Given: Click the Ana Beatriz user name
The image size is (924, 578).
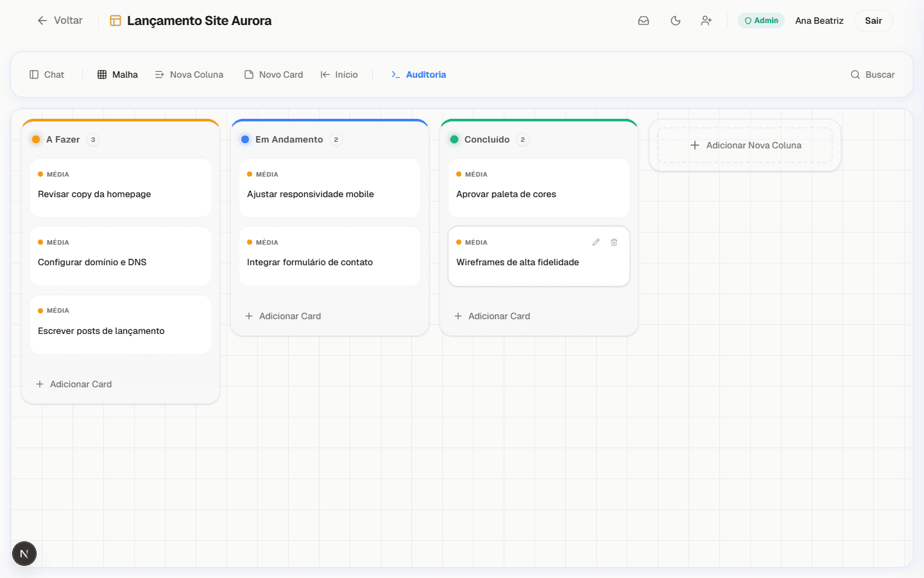Looking at the screenshot, I should pos(819,21).
